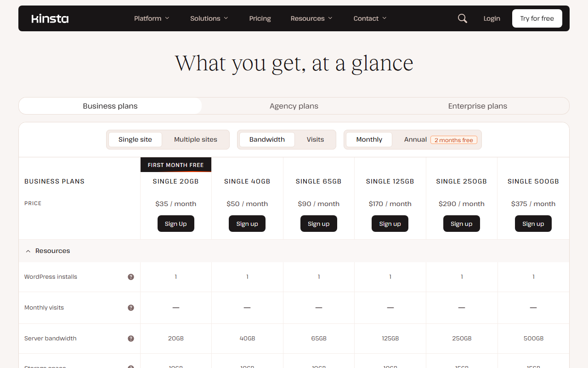Open the Platform dropdown menu
588x368 pixels.
(x=152, y=18)
